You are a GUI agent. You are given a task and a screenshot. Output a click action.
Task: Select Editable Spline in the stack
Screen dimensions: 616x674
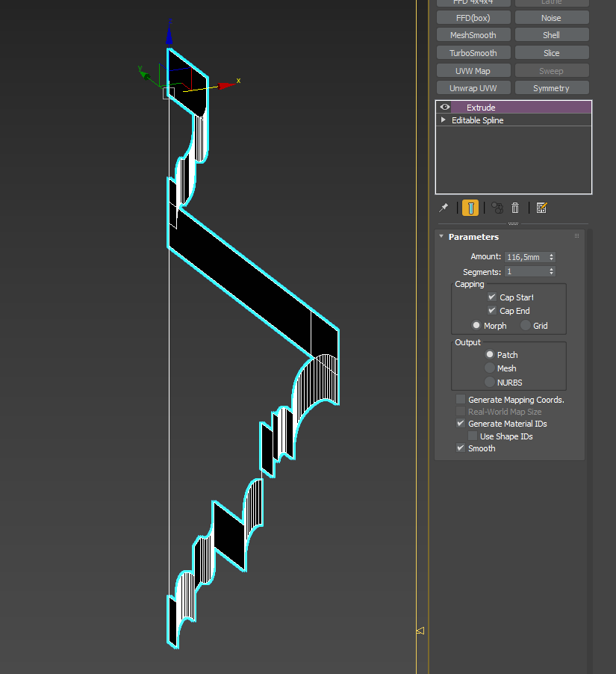(x=514, y=120)
